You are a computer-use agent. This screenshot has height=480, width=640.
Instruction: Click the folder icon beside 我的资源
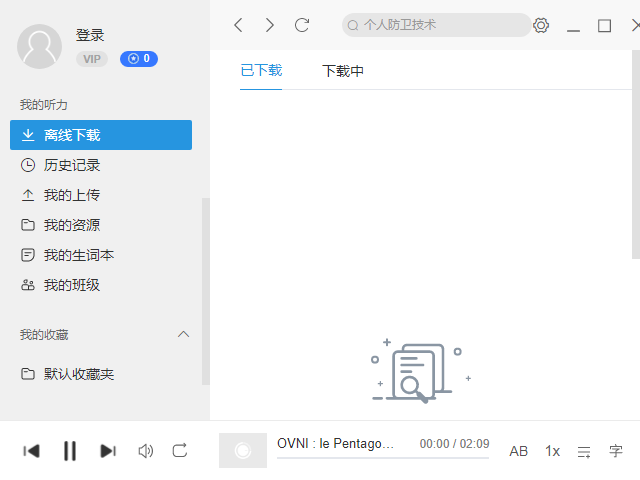coord(28,225)
